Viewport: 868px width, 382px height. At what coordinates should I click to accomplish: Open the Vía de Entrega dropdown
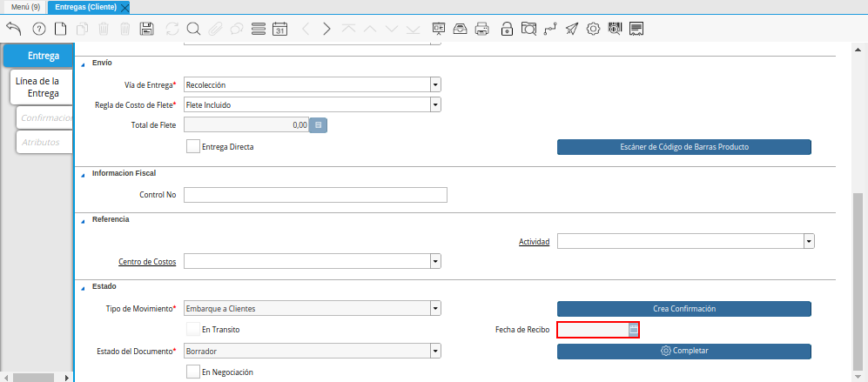coord(435,85)
